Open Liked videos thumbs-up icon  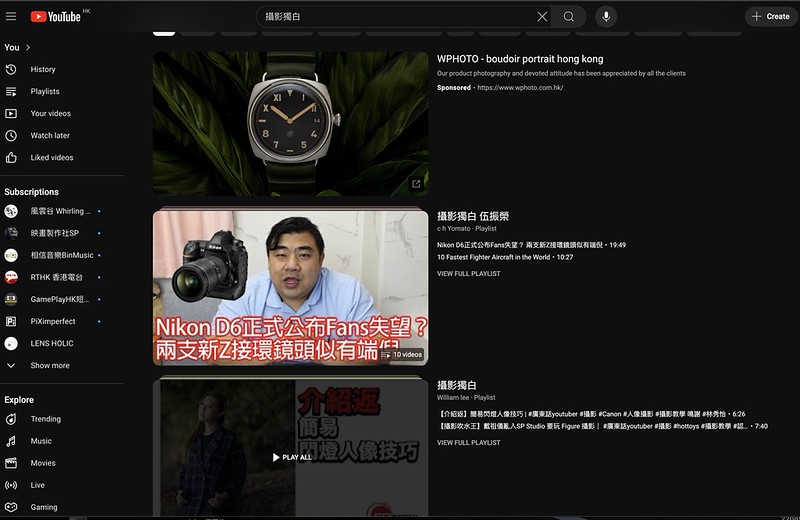pos(11,158)
